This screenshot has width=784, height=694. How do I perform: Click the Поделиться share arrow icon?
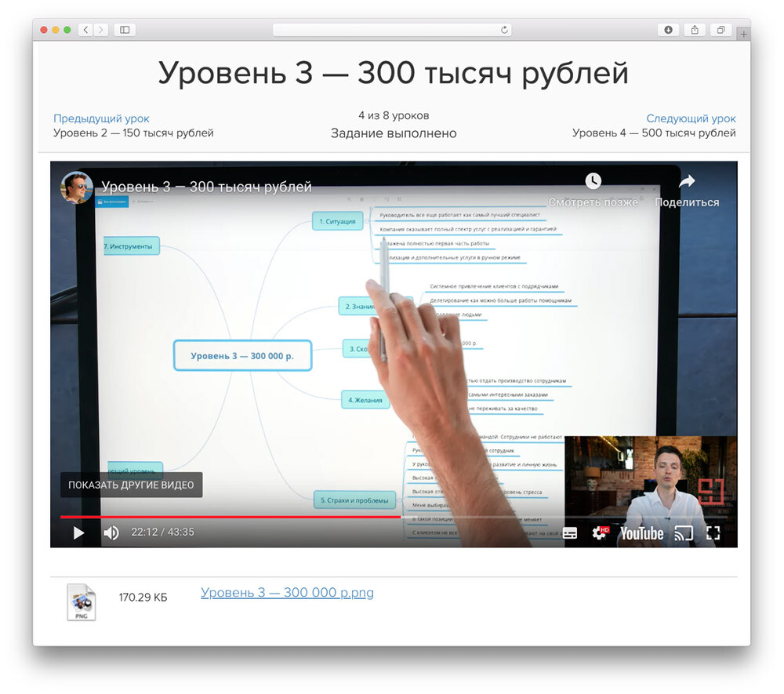pyautogui.click(x=687, y=181)
